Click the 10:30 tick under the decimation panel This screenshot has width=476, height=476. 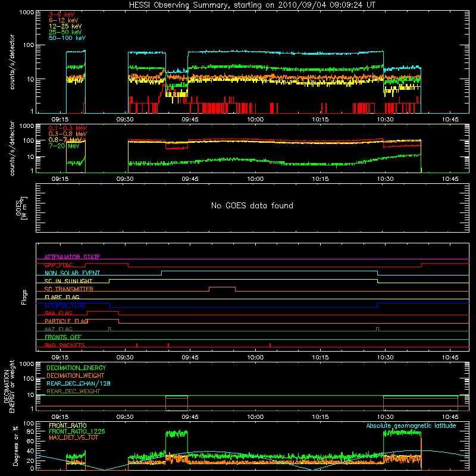[x=385, y=417]
